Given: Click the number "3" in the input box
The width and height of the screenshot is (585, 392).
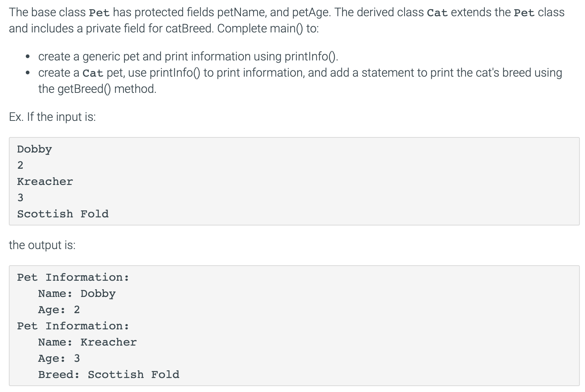Looking at the screenshot, I should [20, 198].
